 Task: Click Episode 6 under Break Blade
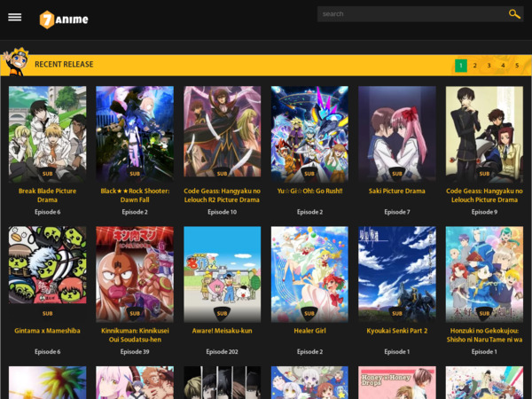point(48,212)
